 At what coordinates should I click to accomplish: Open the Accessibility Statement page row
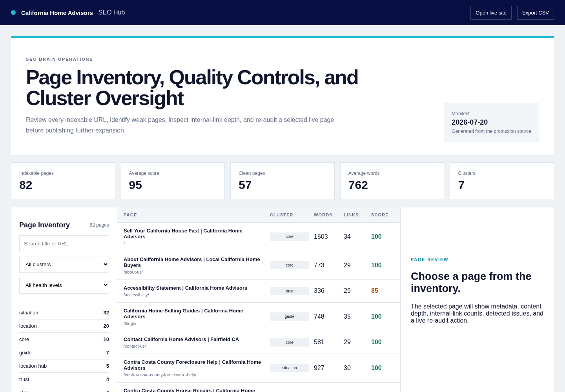259,291
